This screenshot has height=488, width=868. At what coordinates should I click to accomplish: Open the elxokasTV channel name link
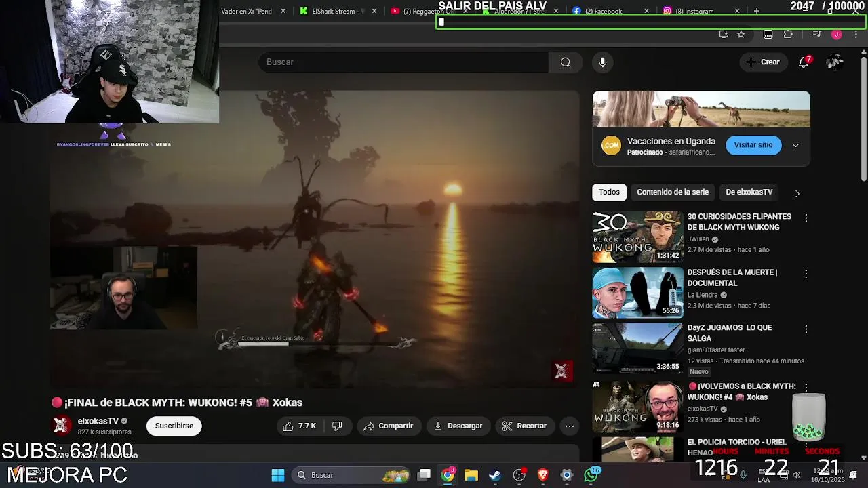(98, 421)
